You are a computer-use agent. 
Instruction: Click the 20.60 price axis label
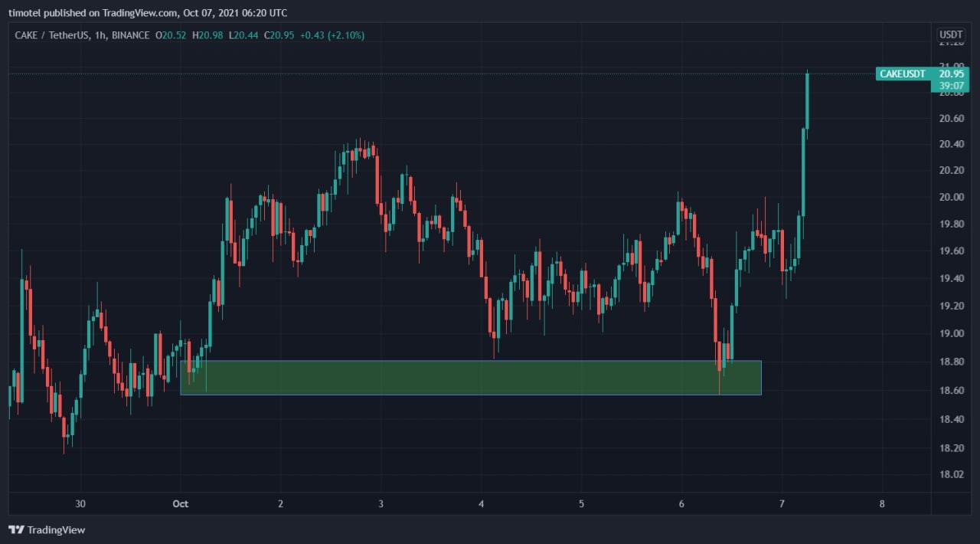[951, 118]
